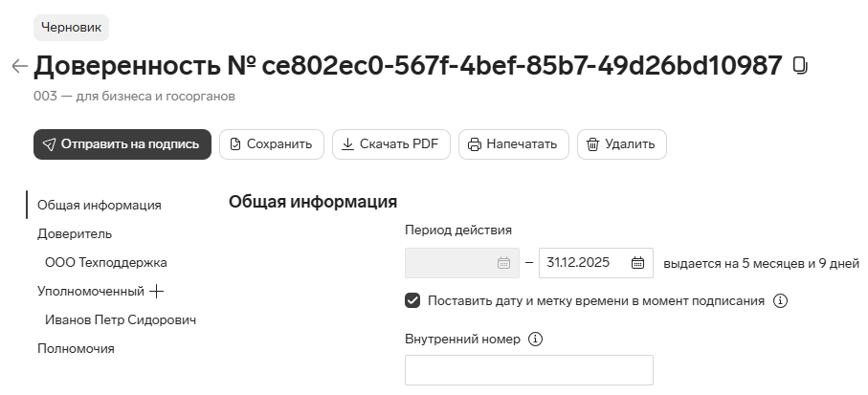The width and height of the screenshot is (868, 395).
Task: Download document via Скачать PDF
Action: tap(390, 144)
